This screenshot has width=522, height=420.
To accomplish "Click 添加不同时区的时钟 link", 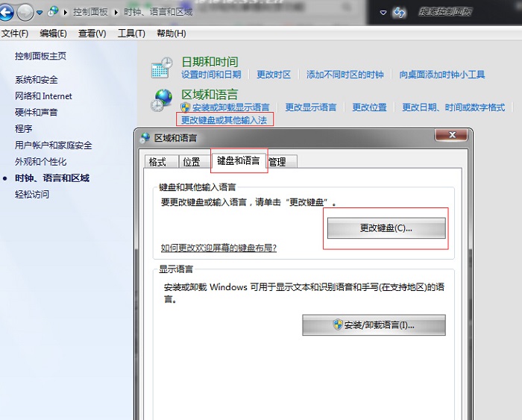I will [x=345, y=75].
